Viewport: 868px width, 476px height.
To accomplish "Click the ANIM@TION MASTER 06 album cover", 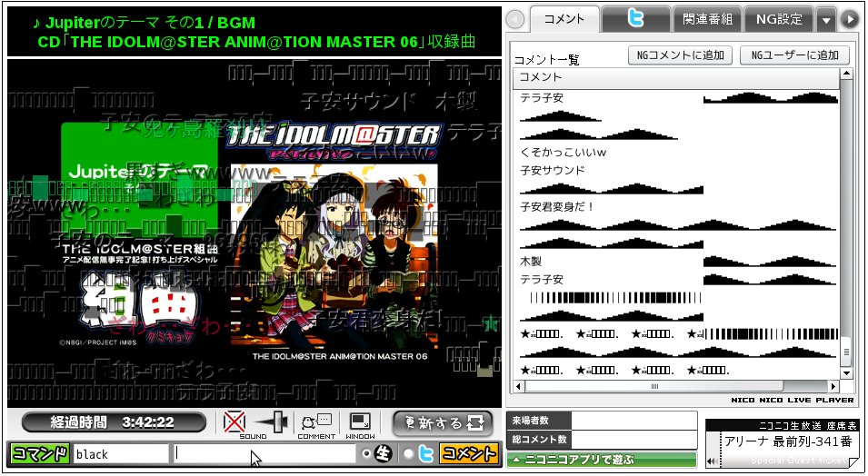I will pyautogui.click(x=334, y=257).
